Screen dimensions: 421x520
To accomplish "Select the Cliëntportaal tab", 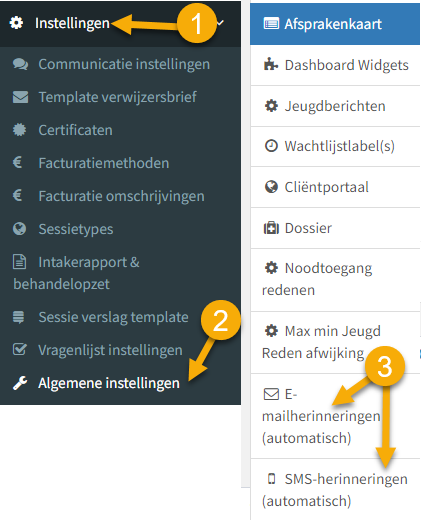I will click(335, 187).
